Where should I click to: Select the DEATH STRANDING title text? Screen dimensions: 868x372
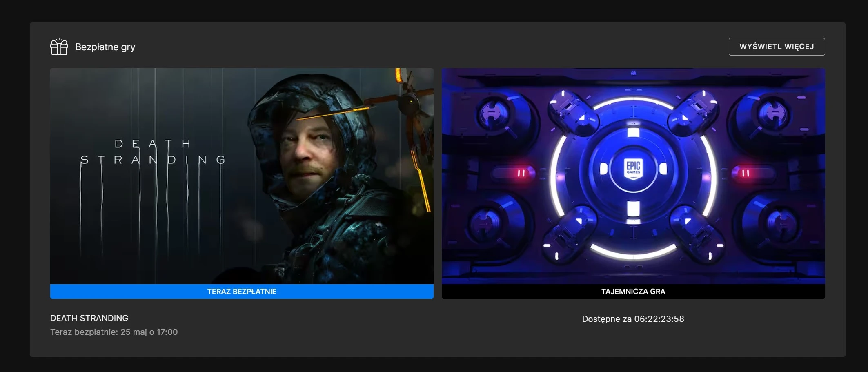89,318
